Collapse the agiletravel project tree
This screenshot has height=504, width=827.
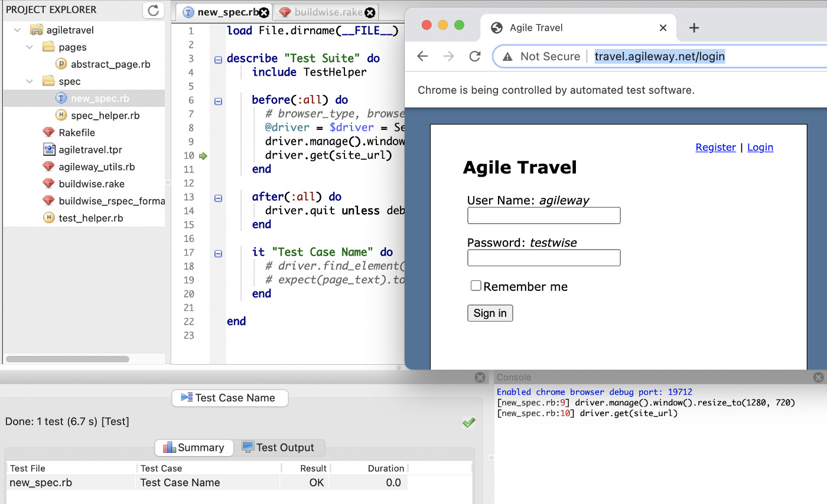tap(17, 30)
